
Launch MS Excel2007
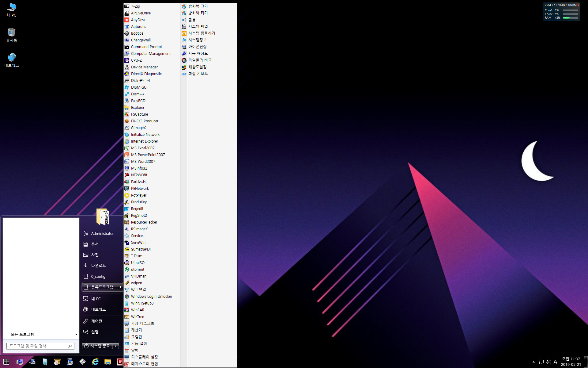click(x=152, y=148)
